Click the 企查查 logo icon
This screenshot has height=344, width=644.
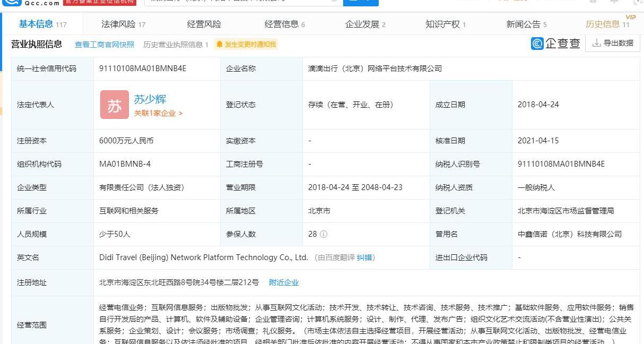click(537, 44)
